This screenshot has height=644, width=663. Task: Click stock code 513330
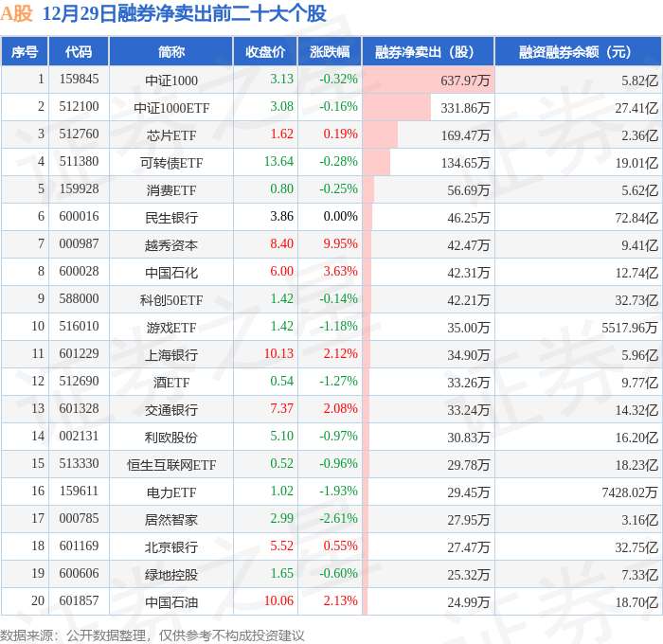(79, 463)
